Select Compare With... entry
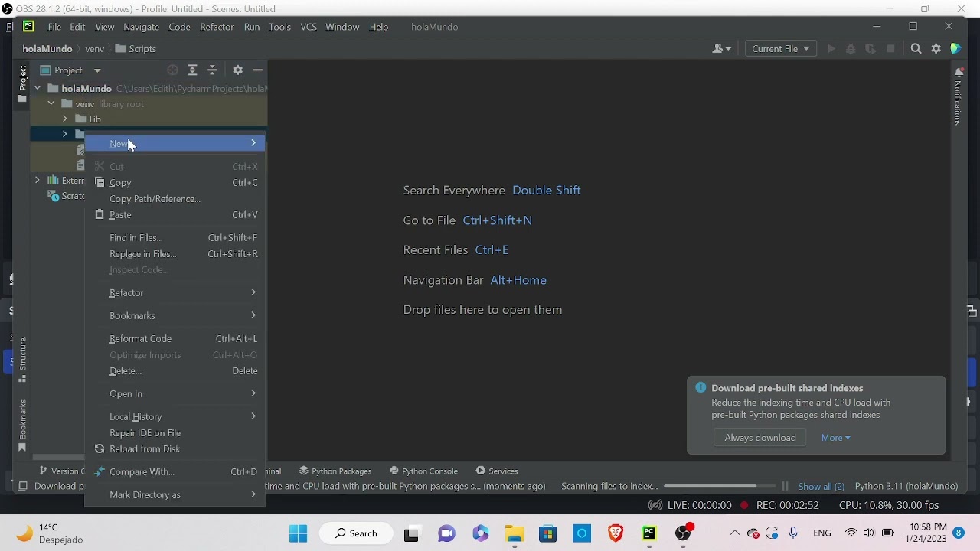This screenshot has width=980, height=551. tap(175, 472)
